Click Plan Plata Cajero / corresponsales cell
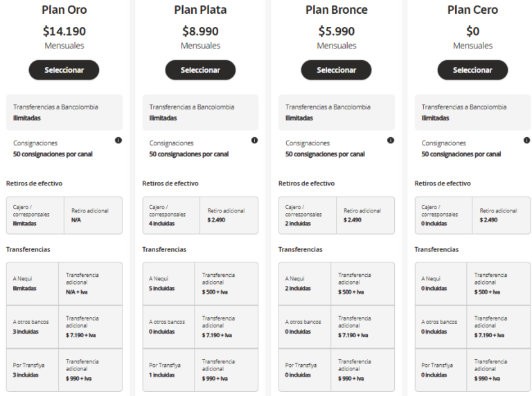 [x=171, y=215]
